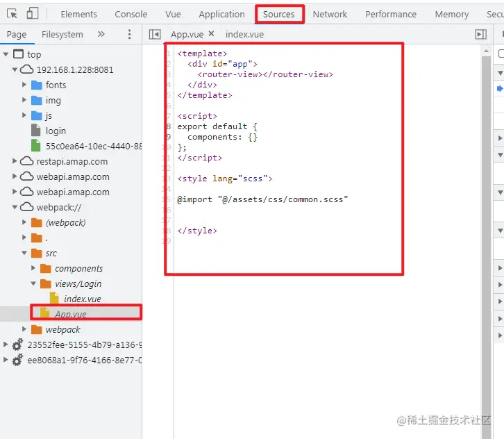Set breakpoint on line 9 gutter
504x439 pixels.
(169, 137)
